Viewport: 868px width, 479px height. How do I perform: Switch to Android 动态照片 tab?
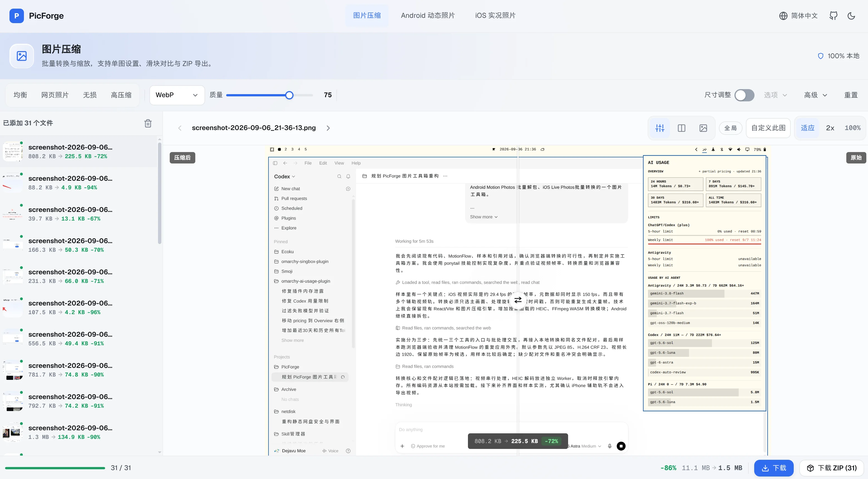428,16
